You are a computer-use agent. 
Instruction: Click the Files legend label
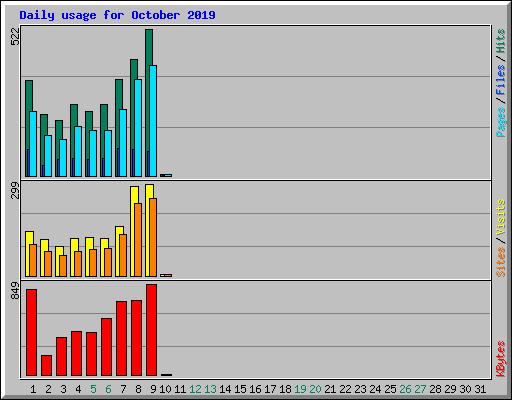[x=500, y=79]
